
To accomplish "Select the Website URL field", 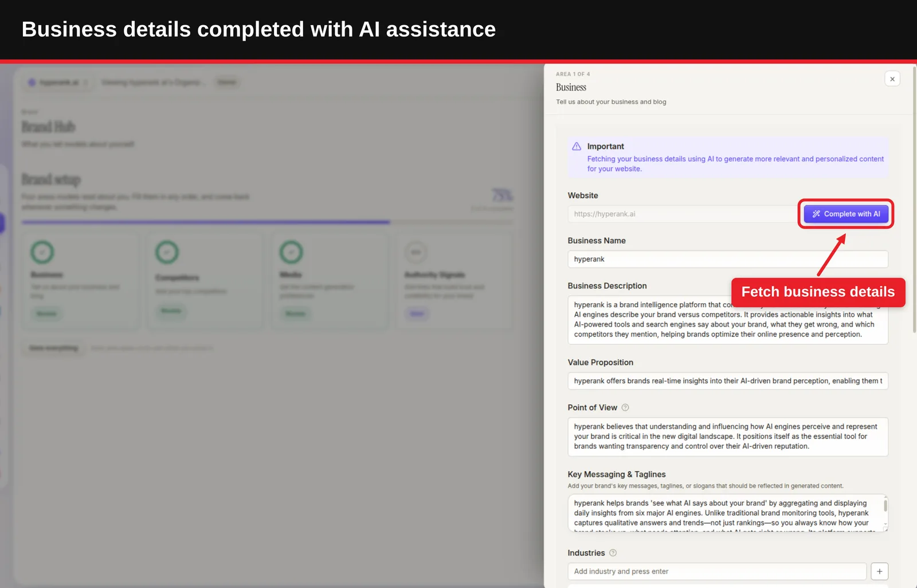I will (x=683, y=214).
